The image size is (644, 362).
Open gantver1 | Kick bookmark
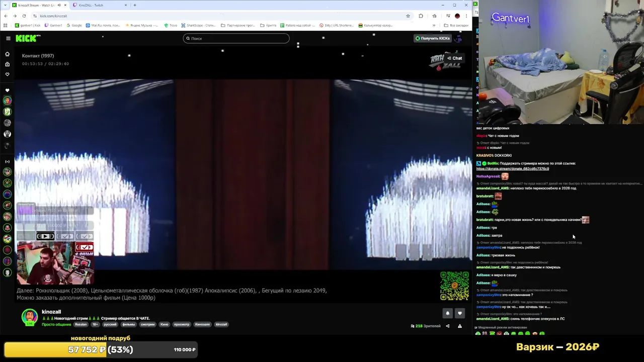pyautogui.click(x=28, y=25)
